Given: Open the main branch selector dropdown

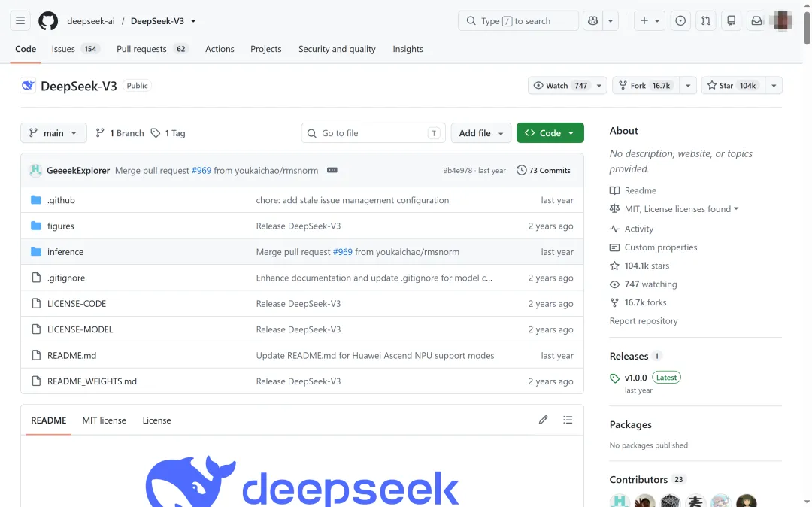Looking at the screenshot, I should click(53, 133).
